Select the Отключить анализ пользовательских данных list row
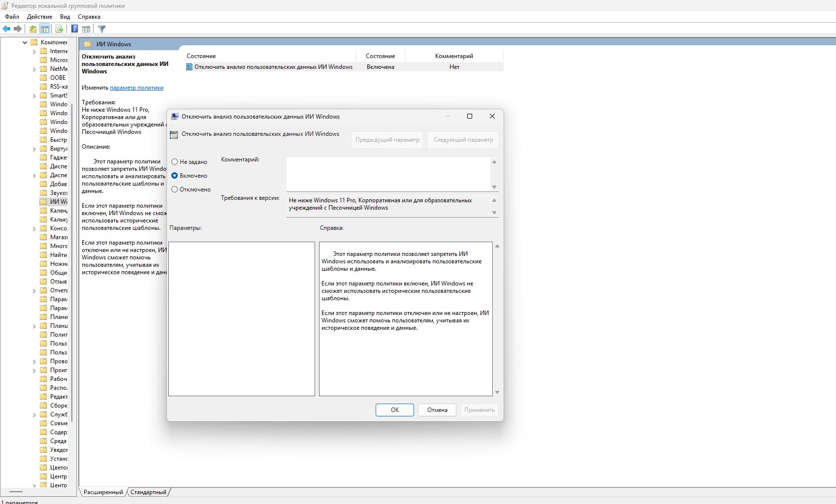Image resolution: width=836 pixels, height=504 pixels. click(344, 67)
